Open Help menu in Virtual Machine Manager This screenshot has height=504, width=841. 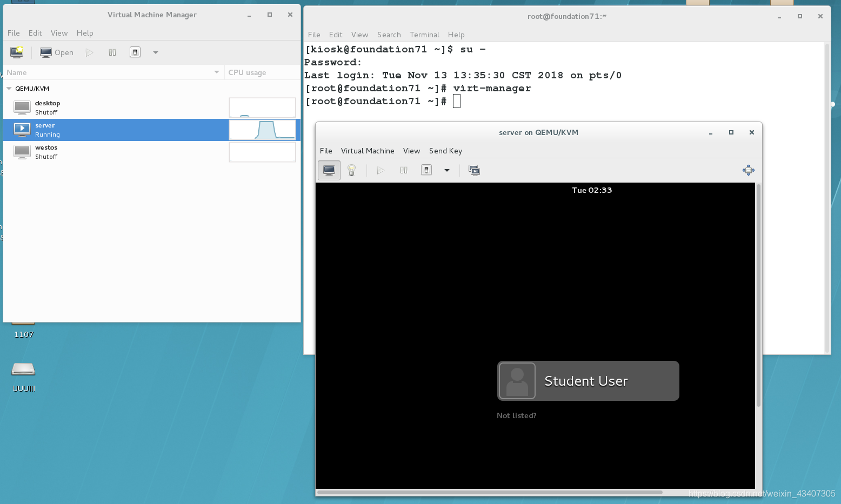click(85, 33)
